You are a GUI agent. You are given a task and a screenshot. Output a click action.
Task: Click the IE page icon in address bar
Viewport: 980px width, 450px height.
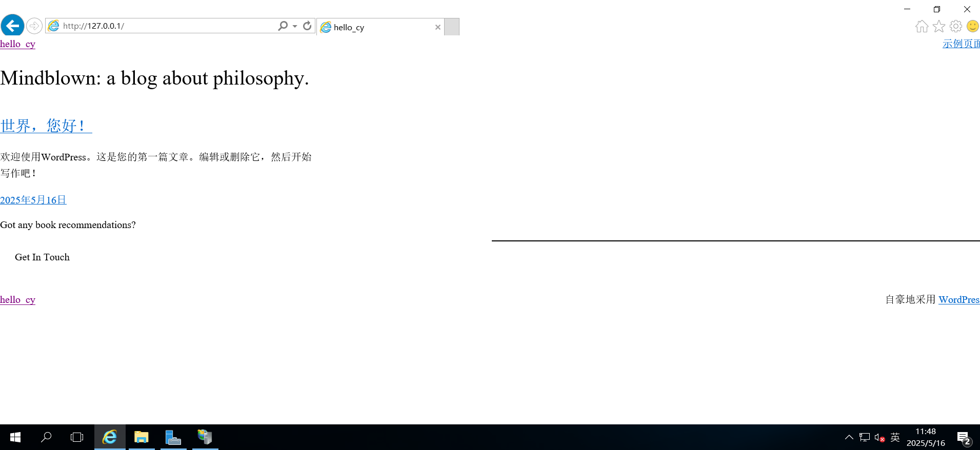tap(53, 26)
